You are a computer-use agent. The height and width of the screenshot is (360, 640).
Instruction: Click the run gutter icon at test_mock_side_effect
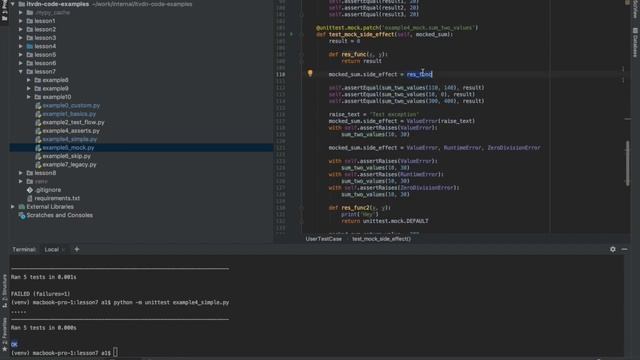click(x=291, y=34)
